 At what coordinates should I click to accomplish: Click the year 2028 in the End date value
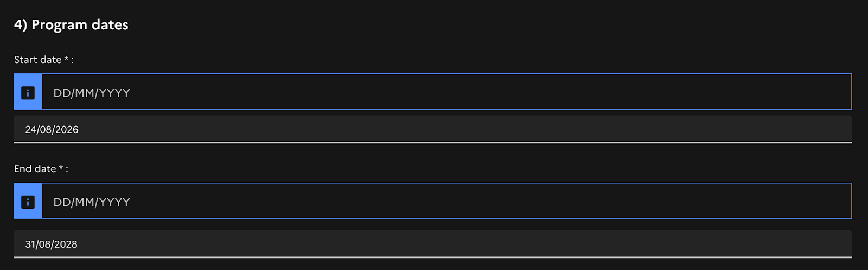click(66, 244)
